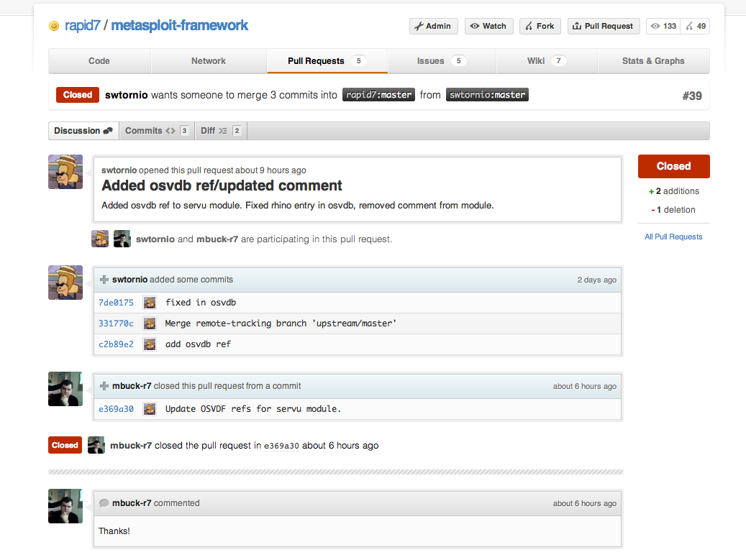746x560 pixels.
Task: View the Diff sub-tab
Action: [219, 131]
